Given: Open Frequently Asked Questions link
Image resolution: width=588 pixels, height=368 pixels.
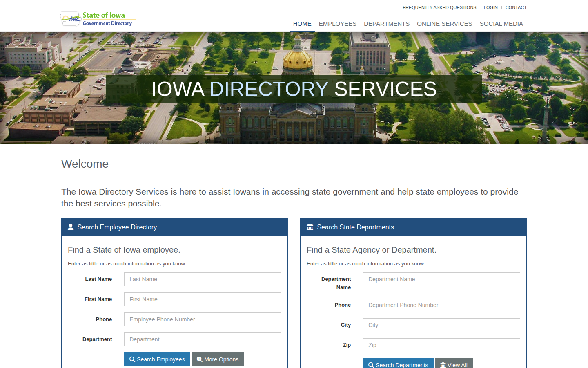Looking at the screenshot, I should (x=439, y=7).
